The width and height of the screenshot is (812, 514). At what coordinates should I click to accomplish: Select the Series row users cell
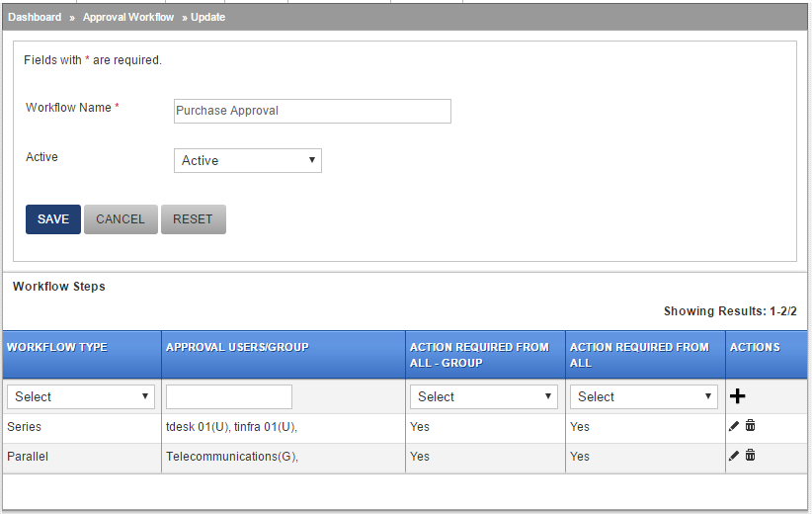pyautogui.click(x=284, y=427)
